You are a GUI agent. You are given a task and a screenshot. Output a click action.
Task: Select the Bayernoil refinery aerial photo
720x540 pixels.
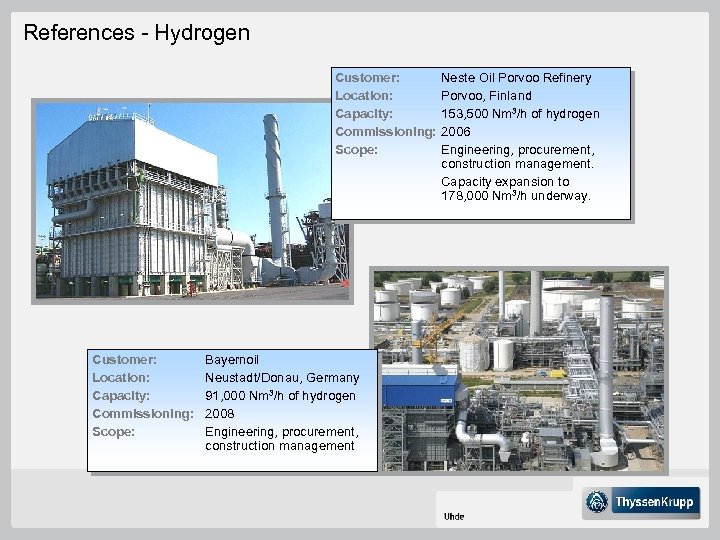519,370
